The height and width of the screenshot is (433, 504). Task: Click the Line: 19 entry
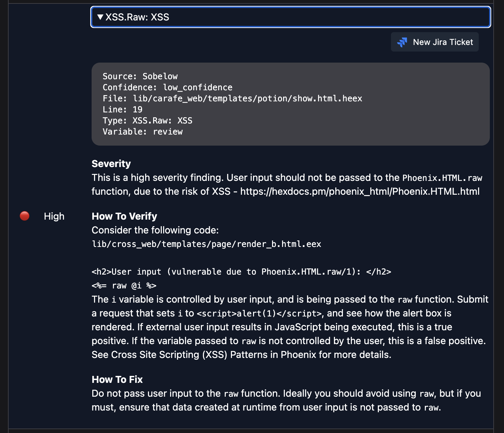point(122,109)
